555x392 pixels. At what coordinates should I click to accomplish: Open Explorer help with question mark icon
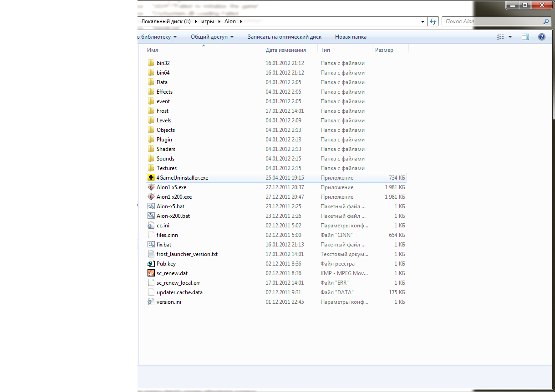pyautogui.click(x=542, y=37)
